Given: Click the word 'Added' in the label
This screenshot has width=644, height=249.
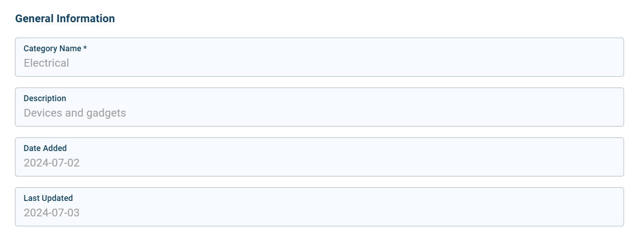Looking at the screenshot, I should 55,148.
